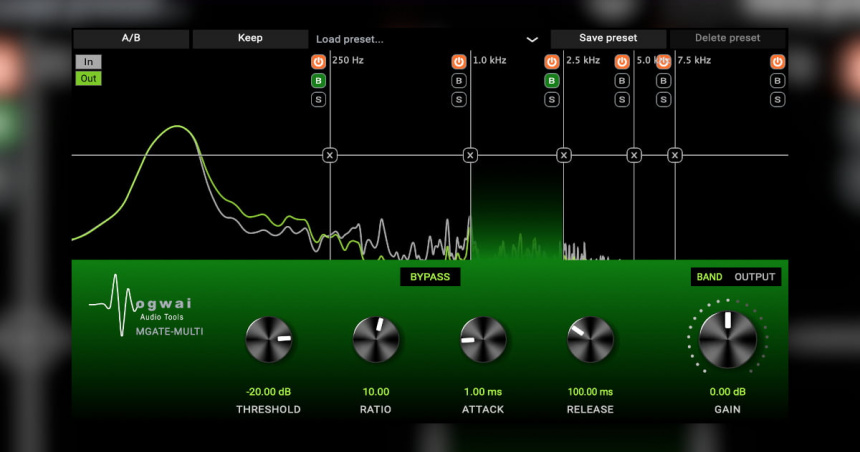Remove the 1.0 kHz crossover with its X handle
The height and width of the screenshot is (452, 860).
[x=470, y=155]
